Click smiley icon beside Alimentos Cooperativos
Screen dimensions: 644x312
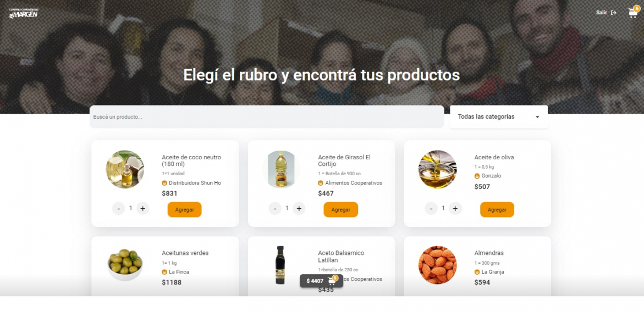point(321,183)
